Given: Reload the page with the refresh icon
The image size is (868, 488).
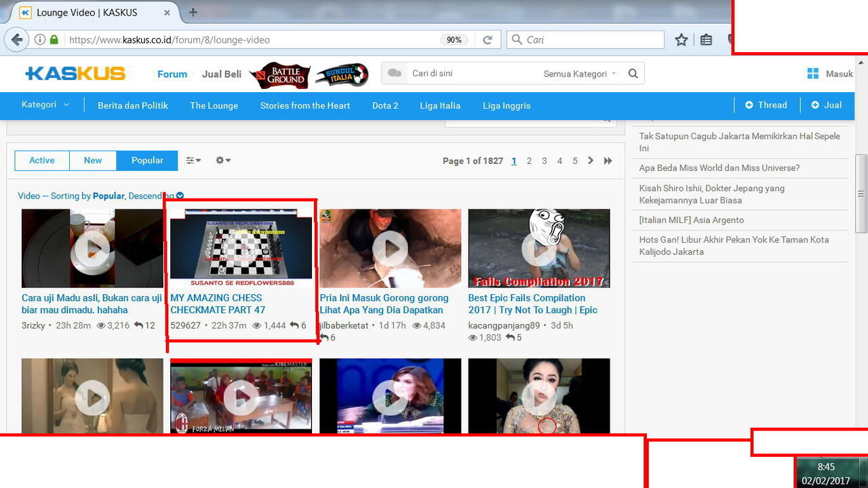Looking at the screenshot, I should click(487, 40).
